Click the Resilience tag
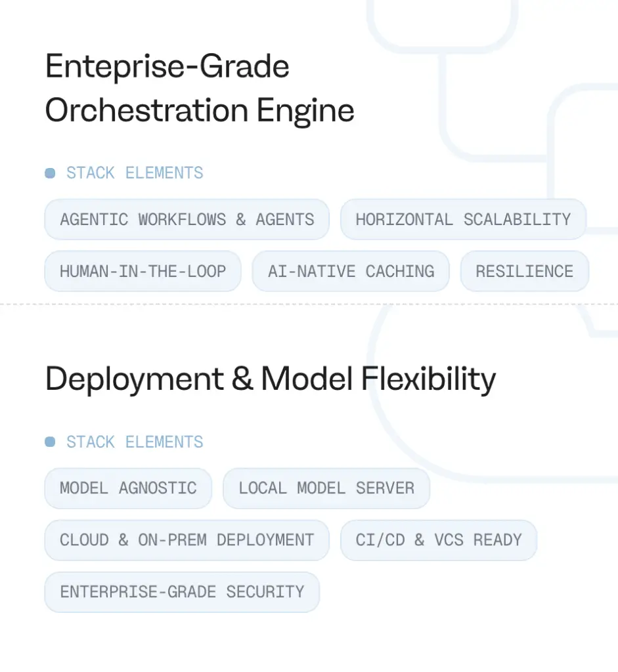This screenshot has height=672, width=618. (x=524, y=271)
